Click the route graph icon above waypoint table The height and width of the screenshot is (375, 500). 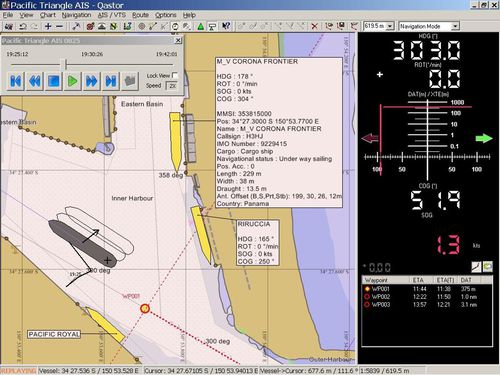(476, 267)
